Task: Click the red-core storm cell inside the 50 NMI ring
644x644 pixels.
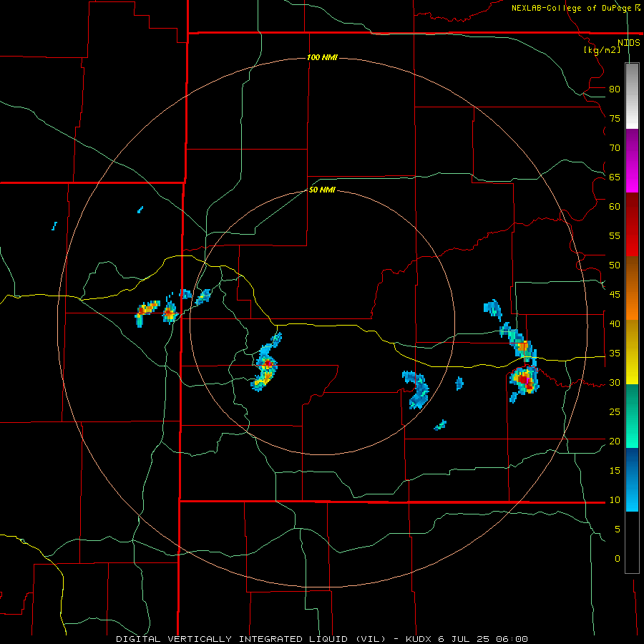Action: (x=267, y=363)
